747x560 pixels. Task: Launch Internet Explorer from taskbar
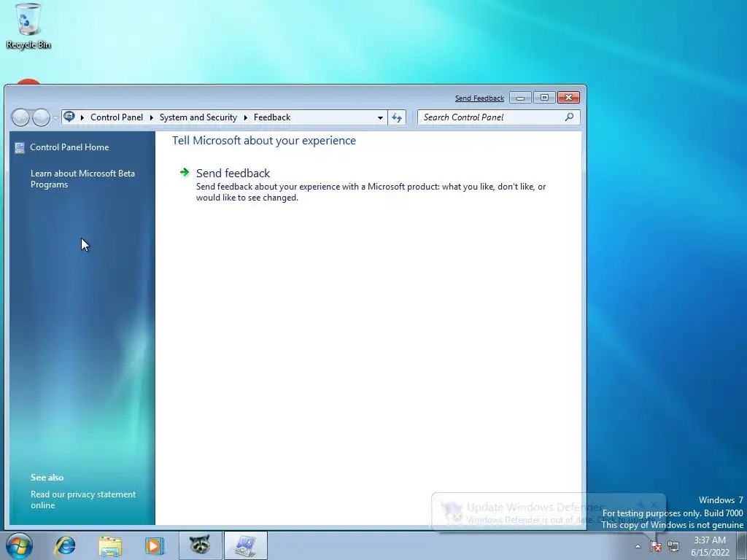pyautogui.click(x=65, y=545)
